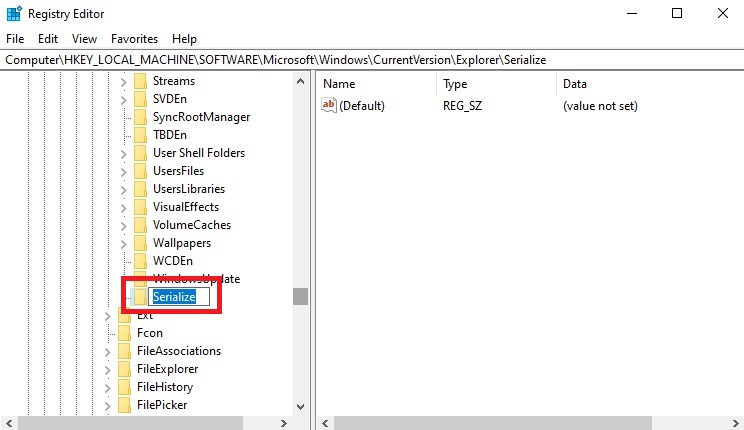Select the SyncRootManager key label
Image resolution: width=744 pixels, height=430 pixels.
[202, 117]
